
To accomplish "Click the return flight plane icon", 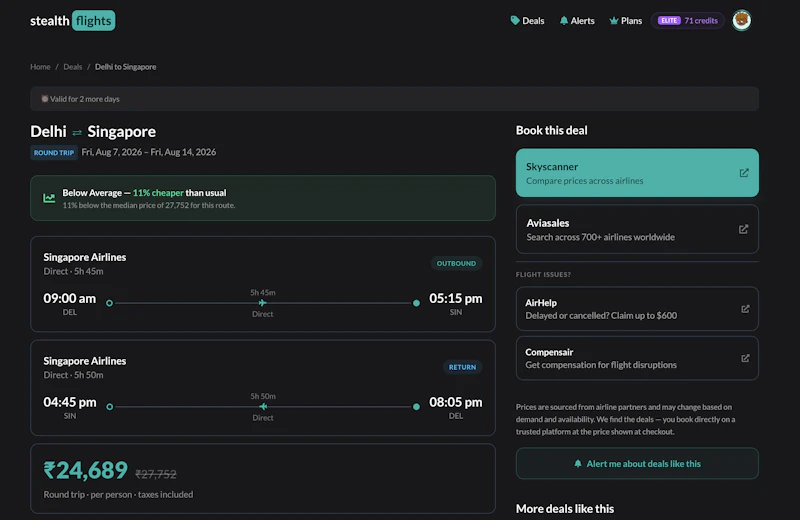I will coord(263,407).
